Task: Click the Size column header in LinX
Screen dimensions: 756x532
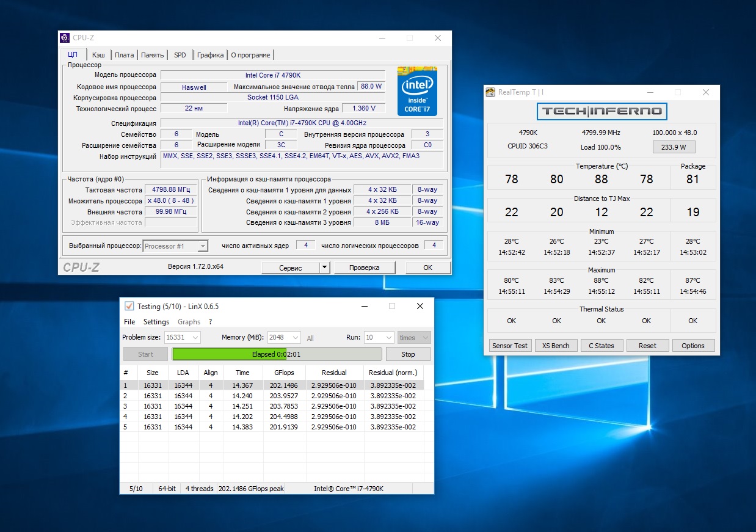Action: point(152,373)
